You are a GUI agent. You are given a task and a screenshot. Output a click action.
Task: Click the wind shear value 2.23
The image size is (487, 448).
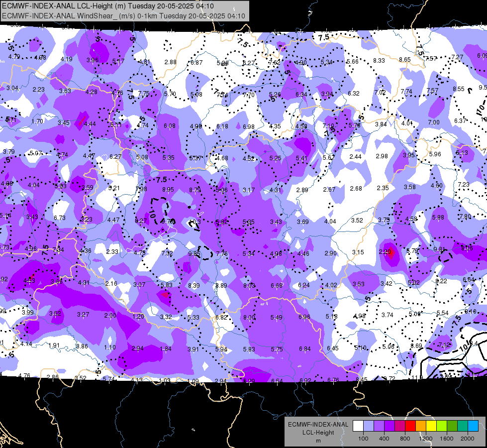pos(38,89)
